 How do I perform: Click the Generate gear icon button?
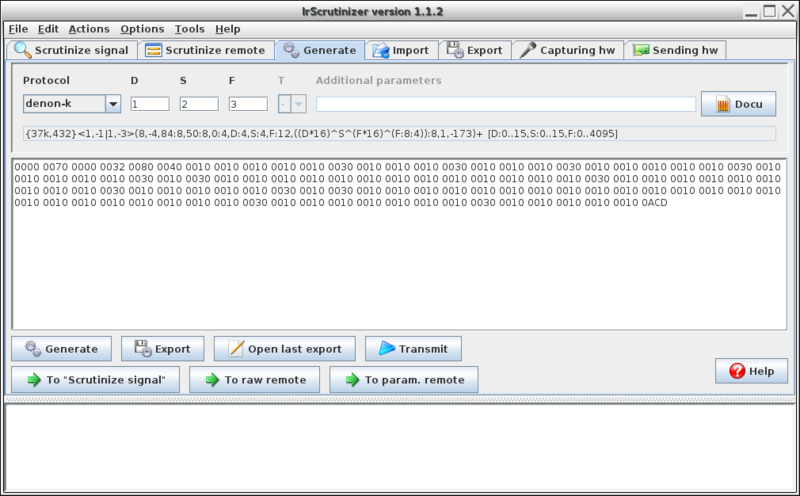pyautogui.click(x=61, y=349)
